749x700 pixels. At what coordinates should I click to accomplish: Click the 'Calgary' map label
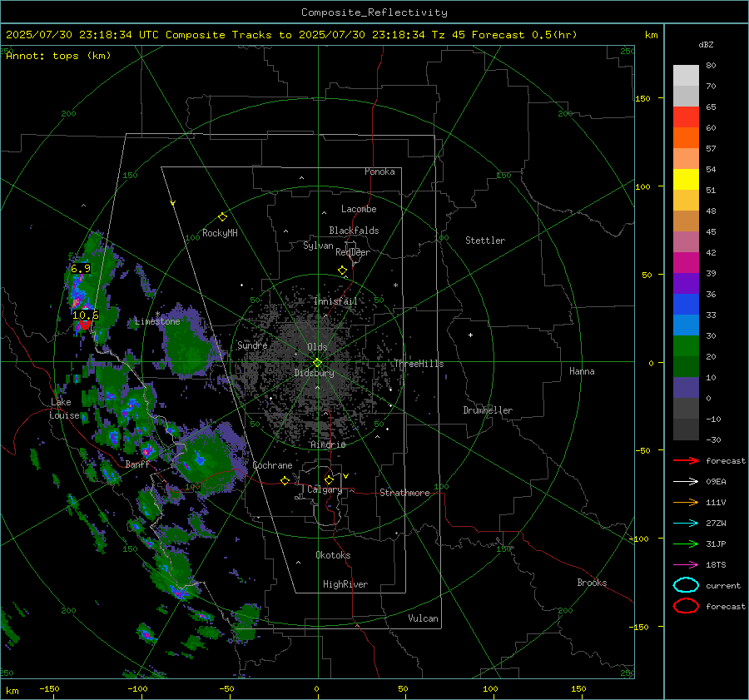(x=325, y=489)
